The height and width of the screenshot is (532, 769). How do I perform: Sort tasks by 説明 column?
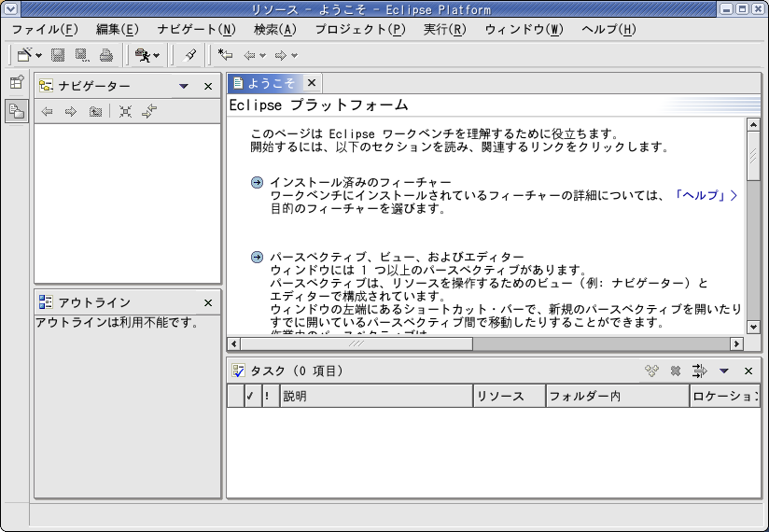pos(377,396)
